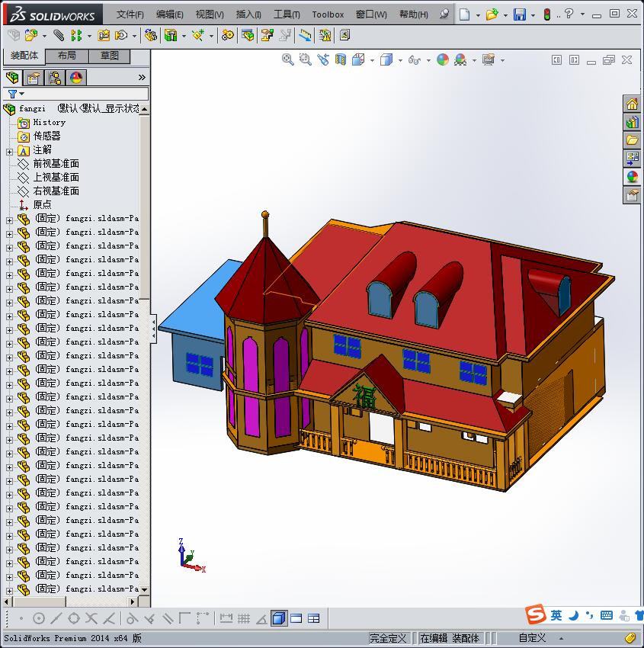Image resolution: width=644 pixels, height=648 pixels.
Task: Open the 插入(I) menu
Action: [x=248, y=14]
